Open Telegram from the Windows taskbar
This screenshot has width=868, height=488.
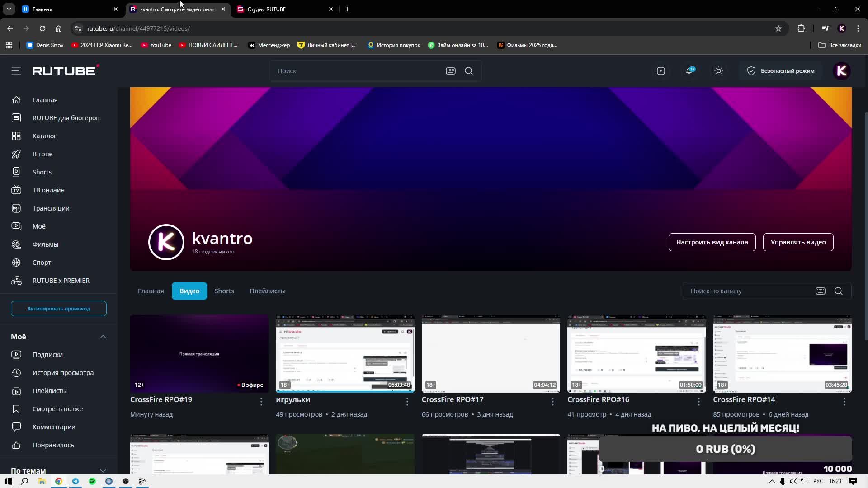tap(75, 481)
